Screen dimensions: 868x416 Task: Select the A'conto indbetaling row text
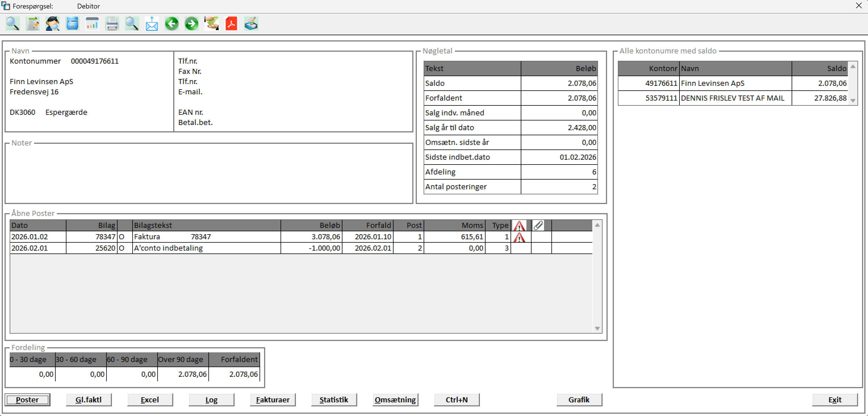pyautogui.click(x=168, y=248)
